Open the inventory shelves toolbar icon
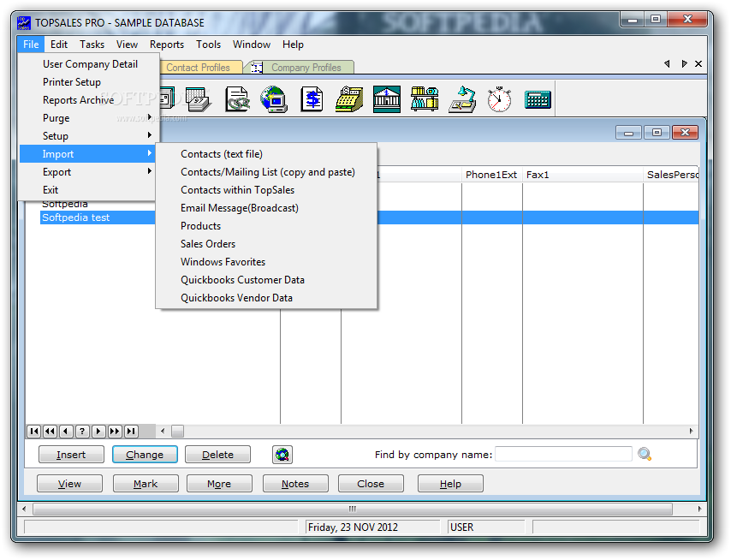731x560 pixels. [425, 98]
